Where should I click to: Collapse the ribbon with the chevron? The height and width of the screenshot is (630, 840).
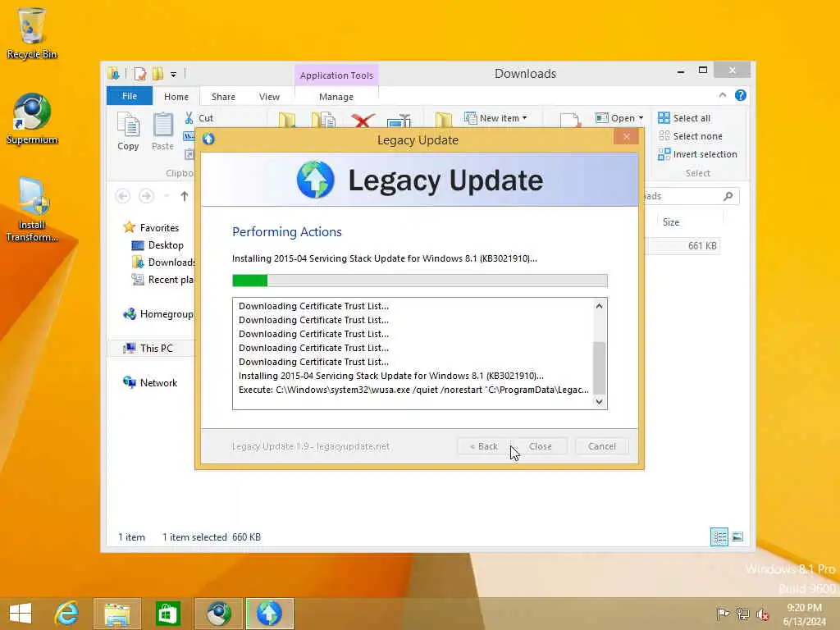(x=723, y=95)
